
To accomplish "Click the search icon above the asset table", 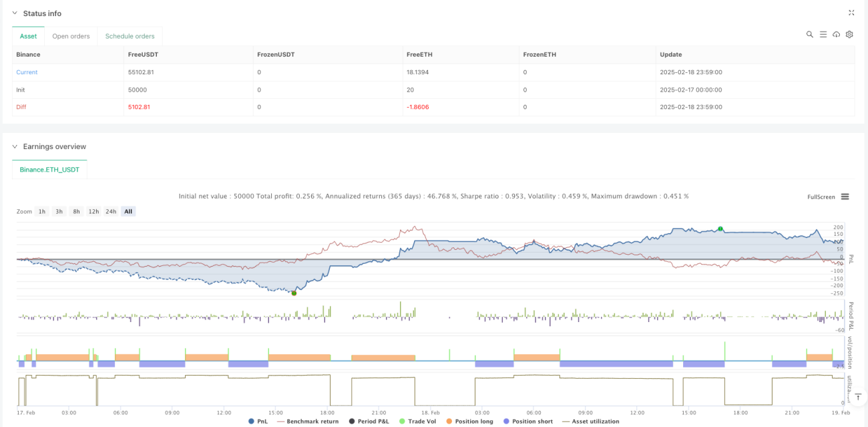I will pyautogui.click(x=810, y=34).
